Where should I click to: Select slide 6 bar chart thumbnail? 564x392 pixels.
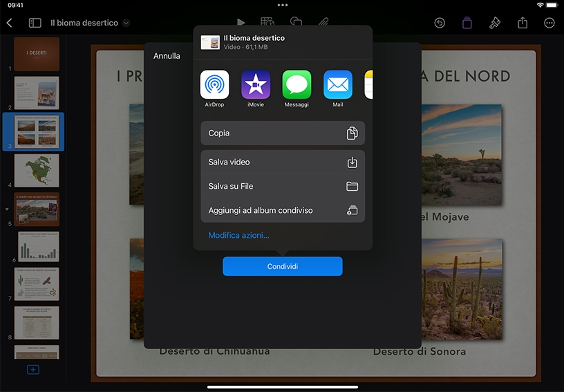coord(39,247)
